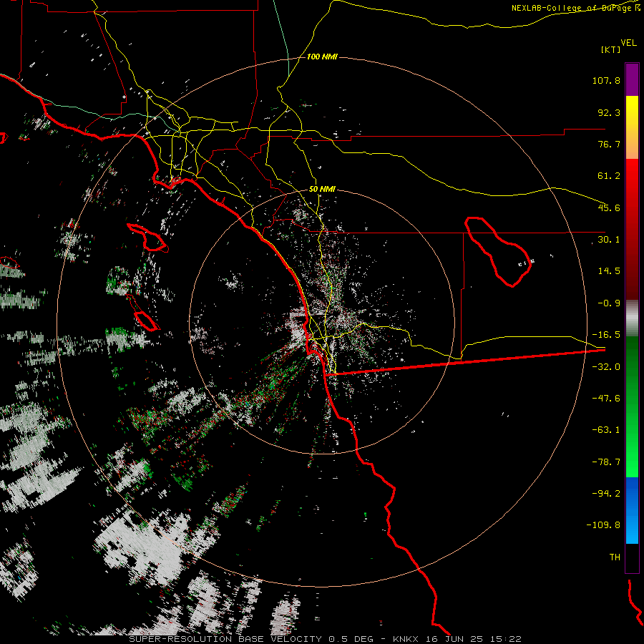644x644 pixels.
Task: Select the 61.2 legend value
Action: point(609,176)
